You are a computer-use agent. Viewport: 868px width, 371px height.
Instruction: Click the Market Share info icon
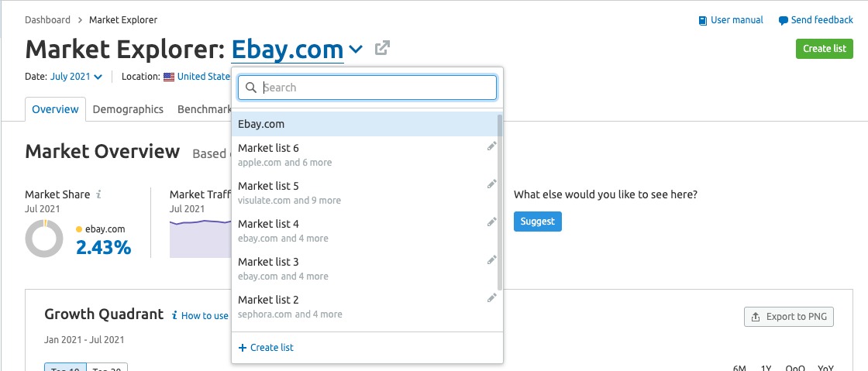click(x=98, y=194)
